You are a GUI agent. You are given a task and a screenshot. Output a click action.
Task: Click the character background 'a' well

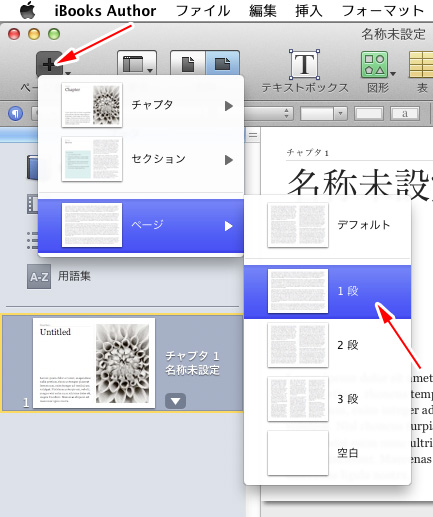(x=405, y=114)
